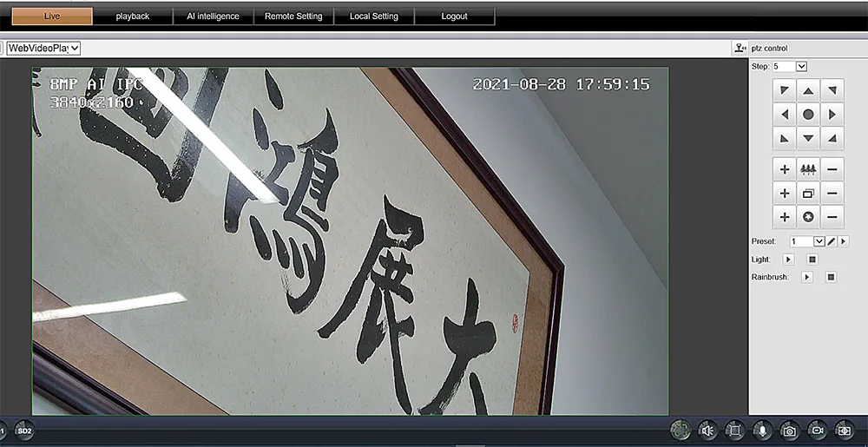868x447 pixels.
Task: Click the Preset number field
Action: coord(802,241)
